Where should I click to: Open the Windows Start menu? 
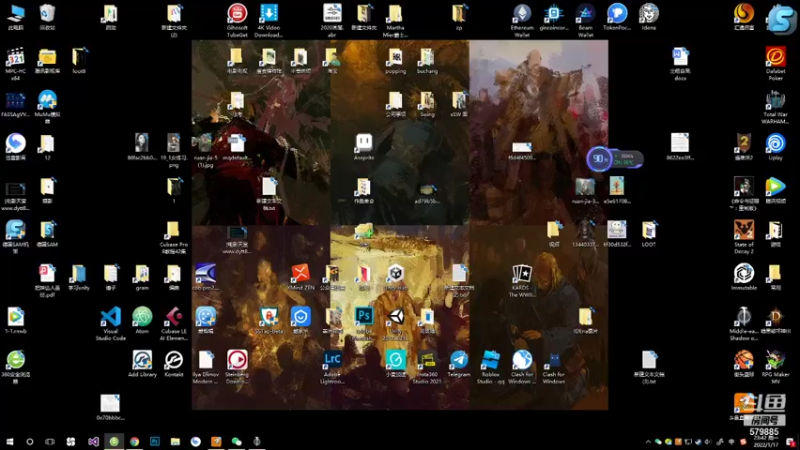(10, 441)
